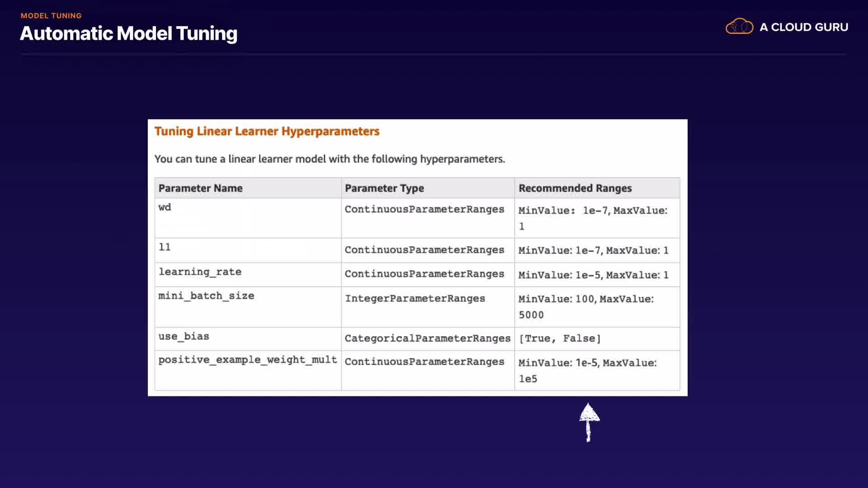
Task: Click the IntegerParameterRanges type cell
Action: pyautogui.click(x=415, y=299)
